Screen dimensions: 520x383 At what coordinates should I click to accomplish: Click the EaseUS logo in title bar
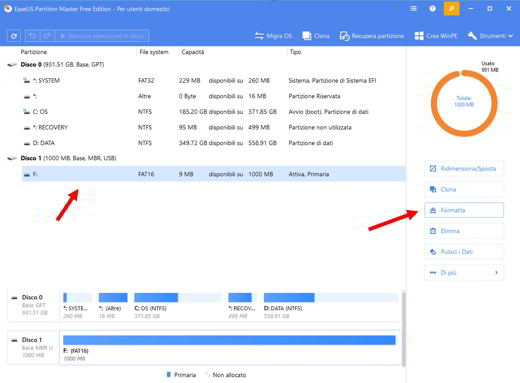pyautogui.click(x=8, y=9)
